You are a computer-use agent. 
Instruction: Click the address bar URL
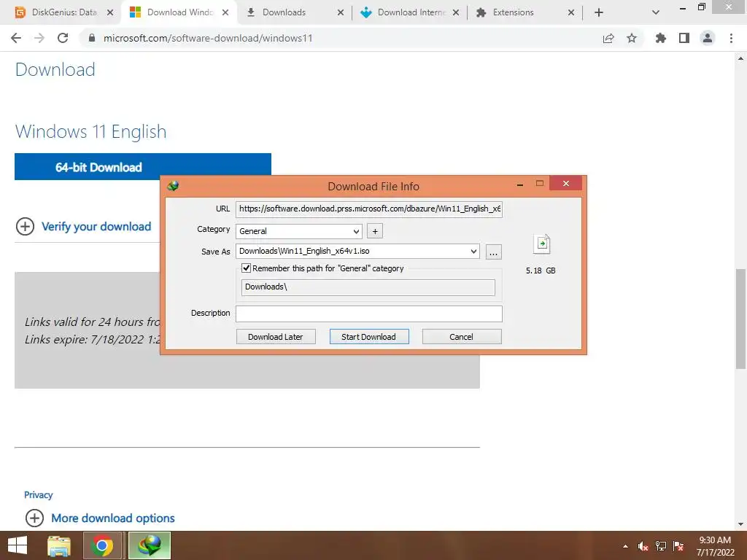tap(208, 38)
